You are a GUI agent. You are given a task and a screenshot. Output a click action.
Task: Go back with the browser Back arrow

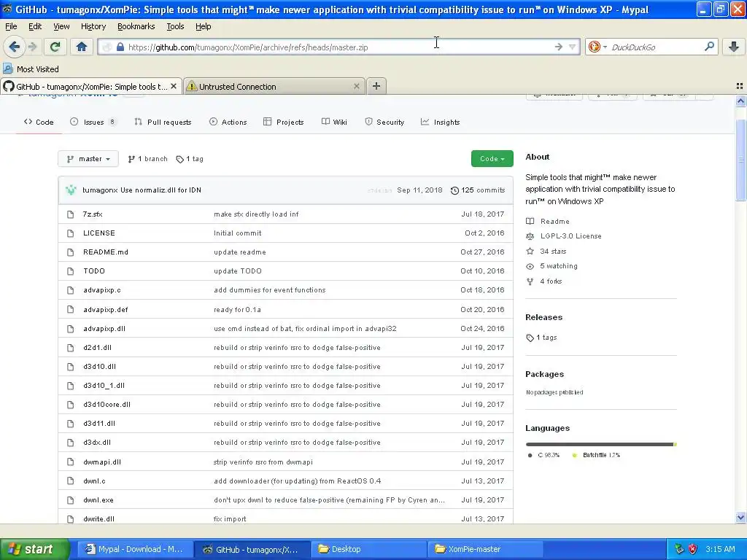(15, 47)
